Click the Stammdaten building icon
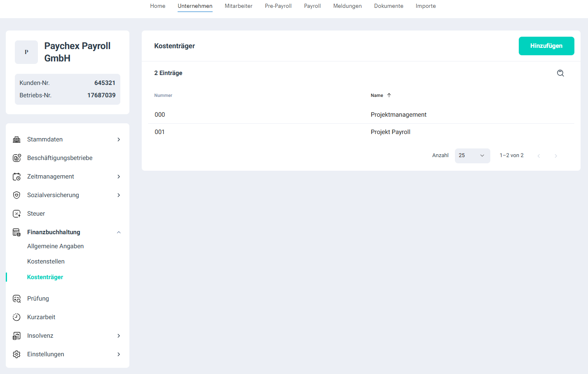 click(x=16, y=139)
